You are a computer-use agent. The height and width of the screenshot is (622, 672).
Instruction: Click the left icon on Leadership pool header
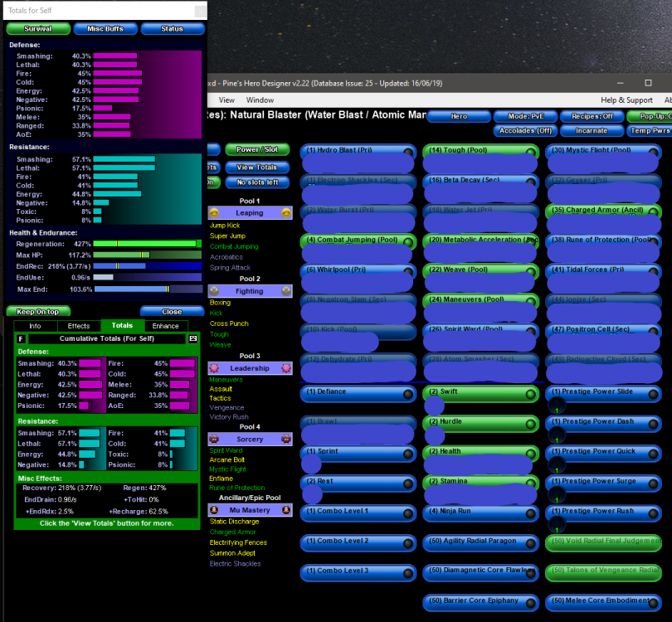(214, 368)
